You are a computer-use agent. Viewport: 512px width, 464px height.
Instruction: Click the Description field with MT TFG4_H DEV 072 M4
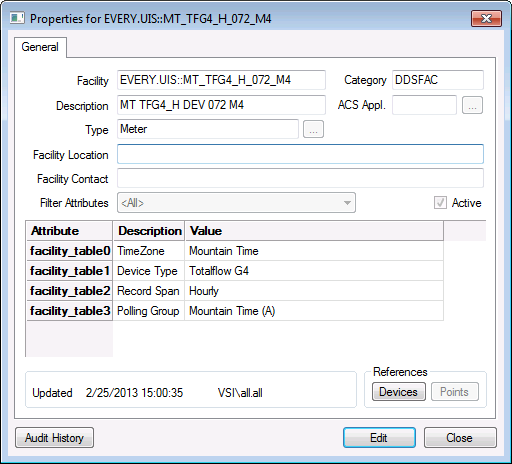click(221, 105)
